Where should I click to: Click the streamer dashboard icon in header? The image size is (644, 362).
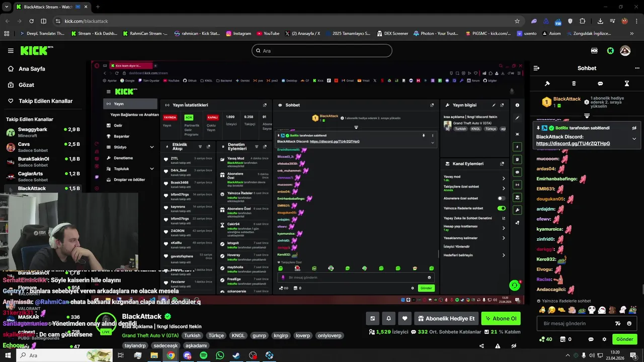tap(594, 51)
